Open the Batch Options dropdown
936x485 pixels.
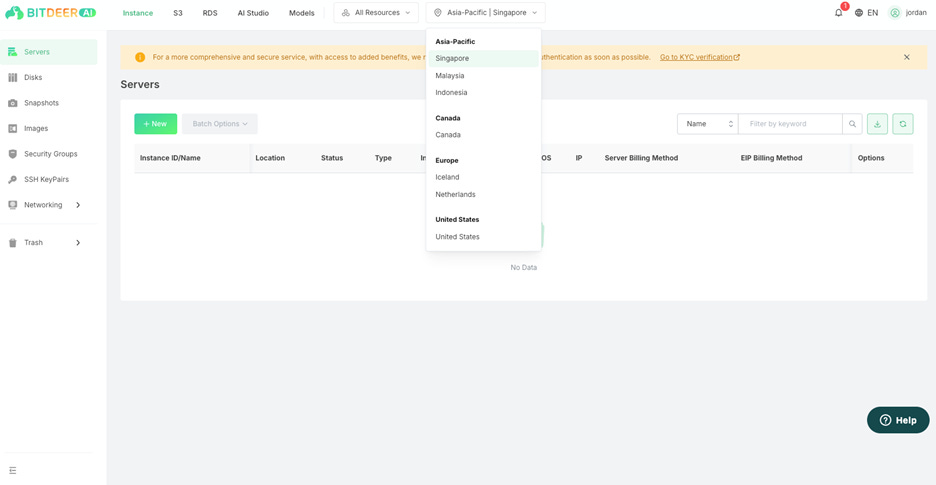[220, 124]
